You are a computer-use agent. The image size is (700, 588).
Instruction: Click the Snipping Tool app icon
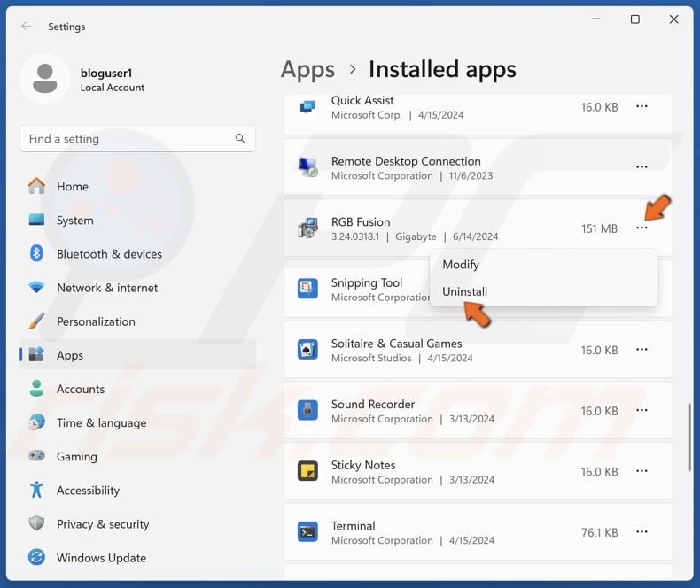tap(308, 289)
